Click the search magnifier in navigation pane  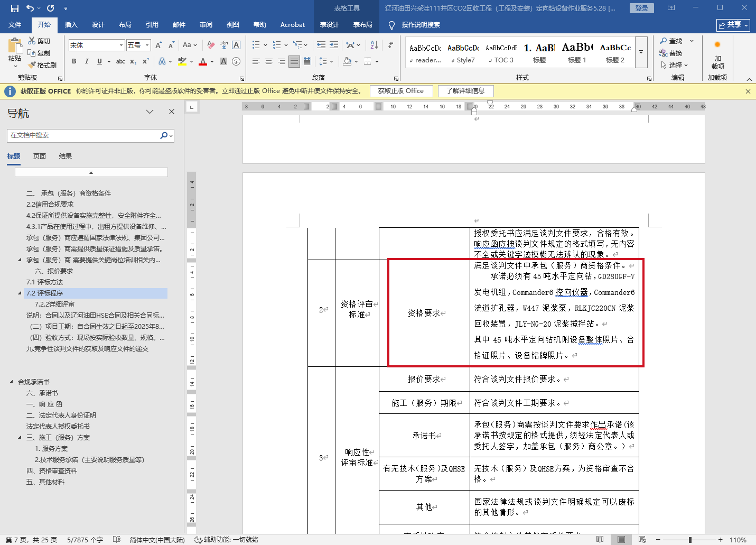[164, 135]
